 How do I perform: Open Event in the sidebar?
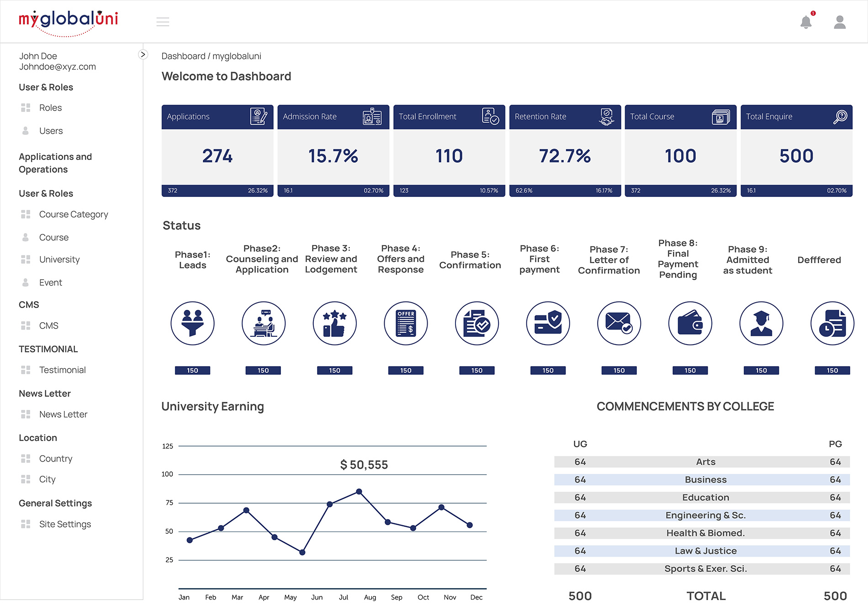tap(51, 282)
